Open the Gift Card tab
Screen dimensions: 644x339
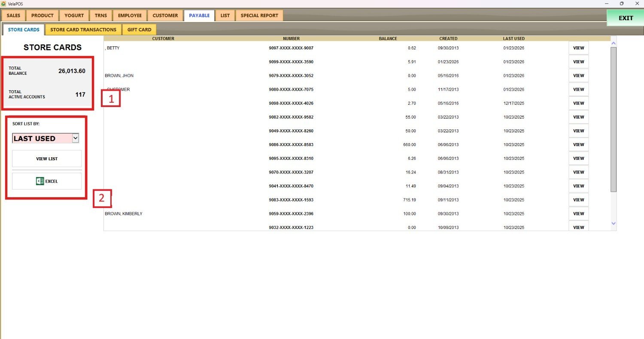[139, 30]
